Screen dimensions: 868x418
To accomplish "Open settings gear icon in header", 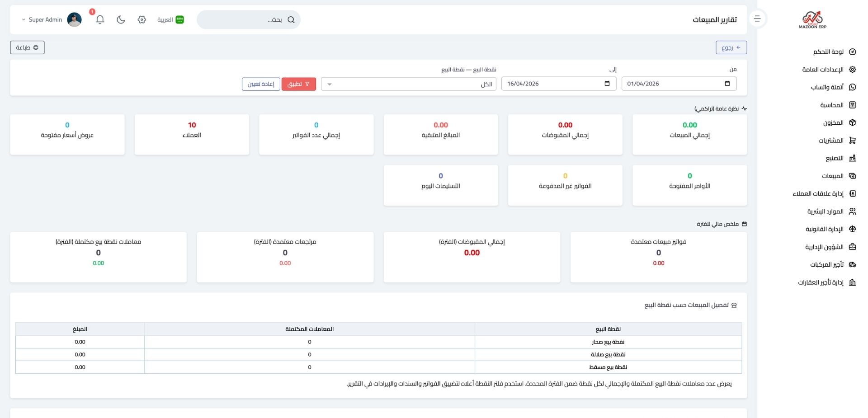I will click(x=142, y=19).
